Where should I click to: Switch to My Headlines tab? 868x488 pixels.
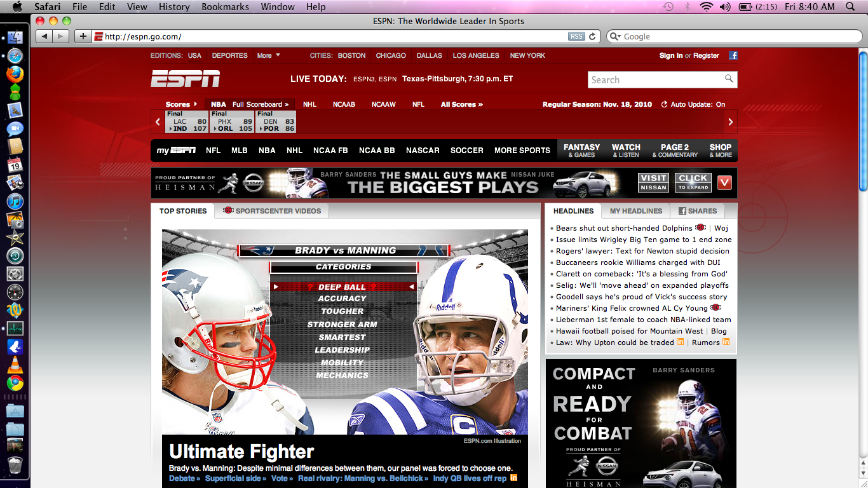click(636, 211)
